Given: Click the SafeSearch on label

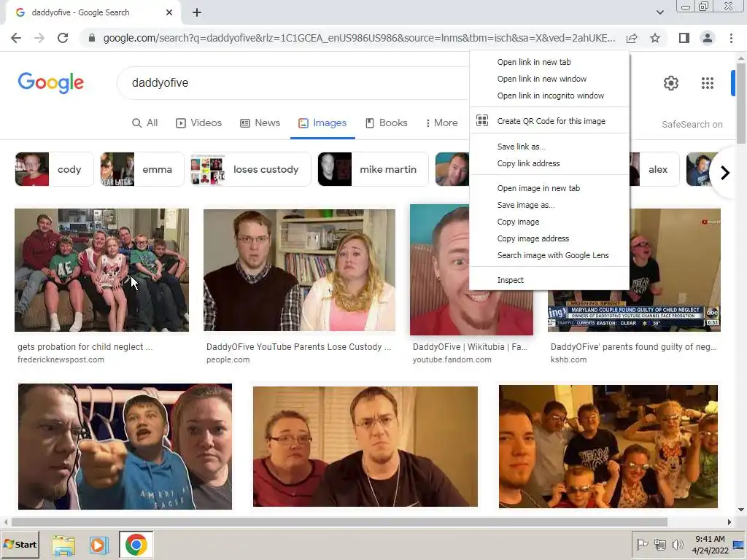Looking at the screenshot, I should (692, 124).
